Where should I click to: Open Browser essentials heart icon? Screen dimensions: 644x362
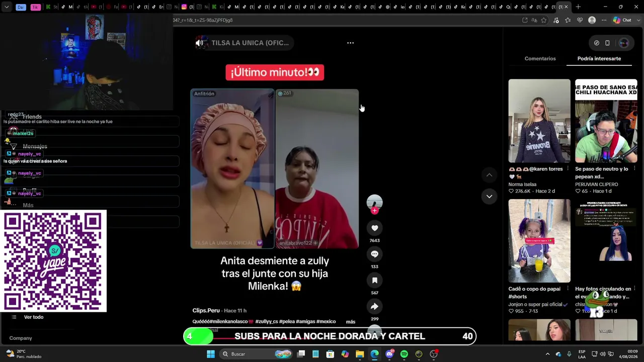(580, 20)
